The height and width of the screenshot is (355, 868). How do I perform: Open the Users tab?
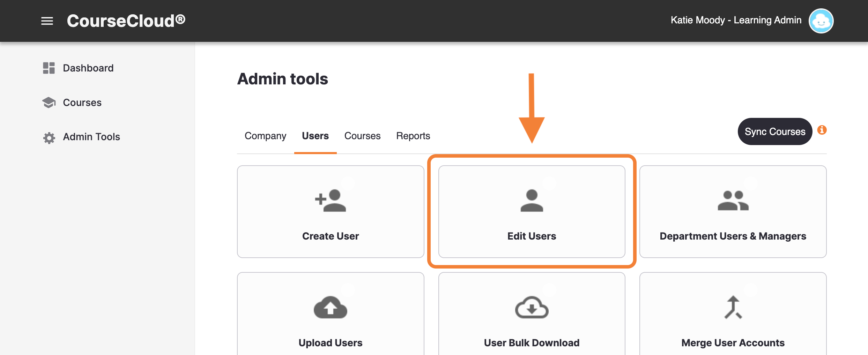(315, 136)
